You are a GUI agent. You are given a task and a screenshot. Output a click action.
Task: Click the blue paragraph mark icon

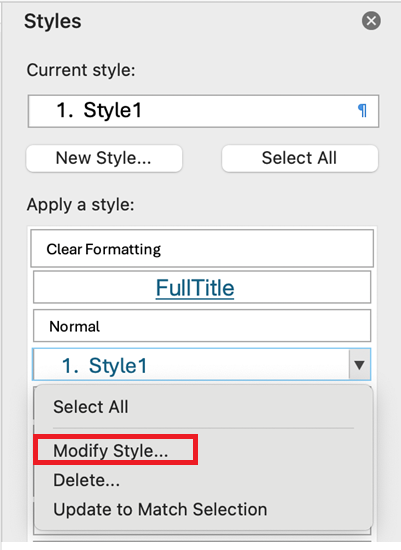[x=362, y=111]
